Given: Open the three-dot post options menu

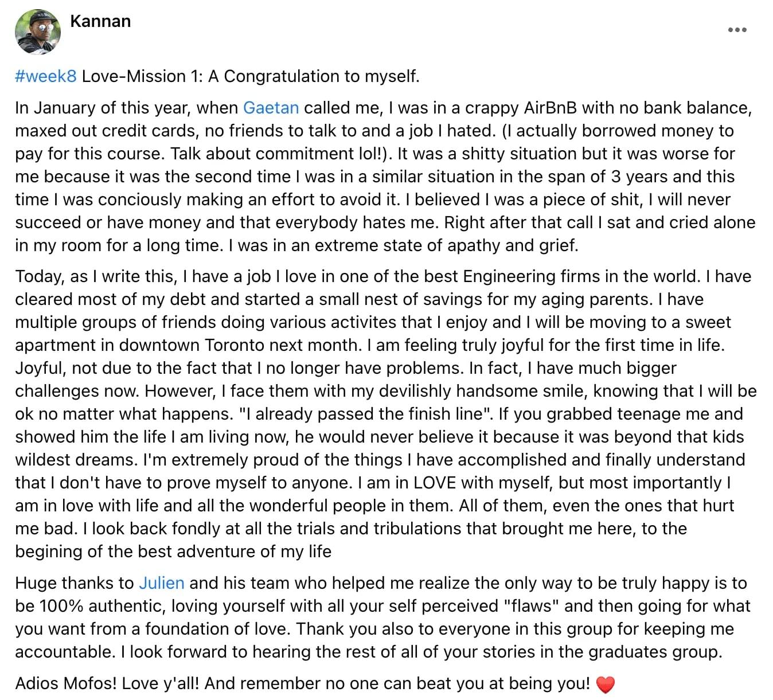Looking at the screenshot, I should 737,29.
